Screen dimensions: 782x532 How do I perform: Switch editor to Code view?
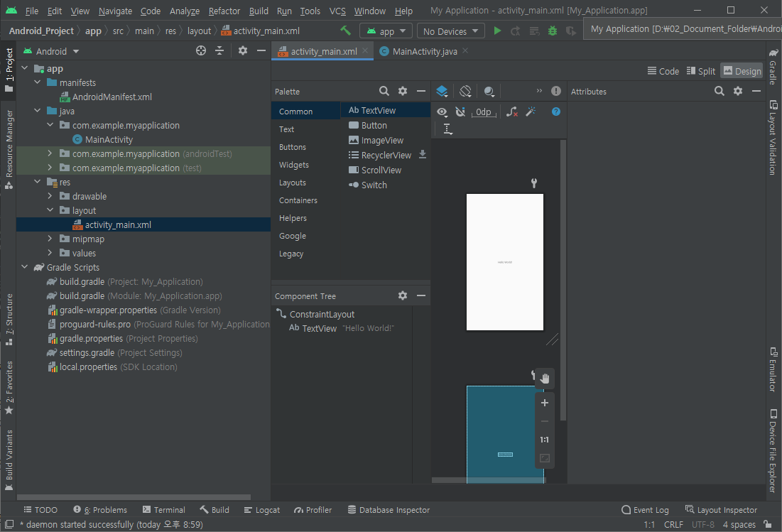pyautogui.click(x=663, y=71)
